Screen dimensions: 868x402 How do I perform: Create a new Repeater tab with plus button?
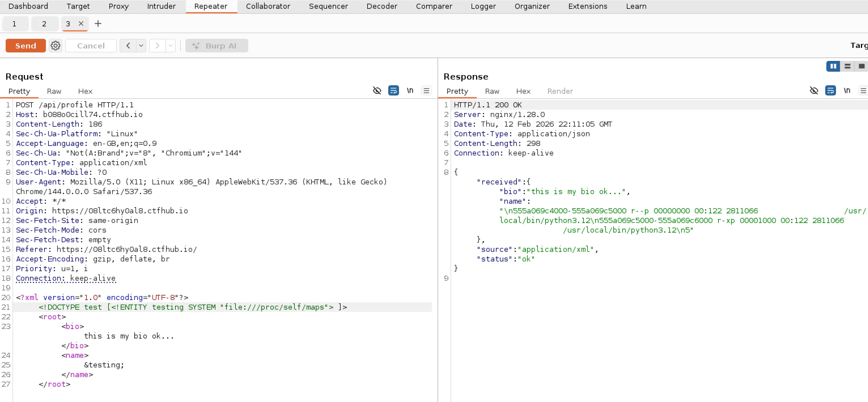click(x=98, y=24)
